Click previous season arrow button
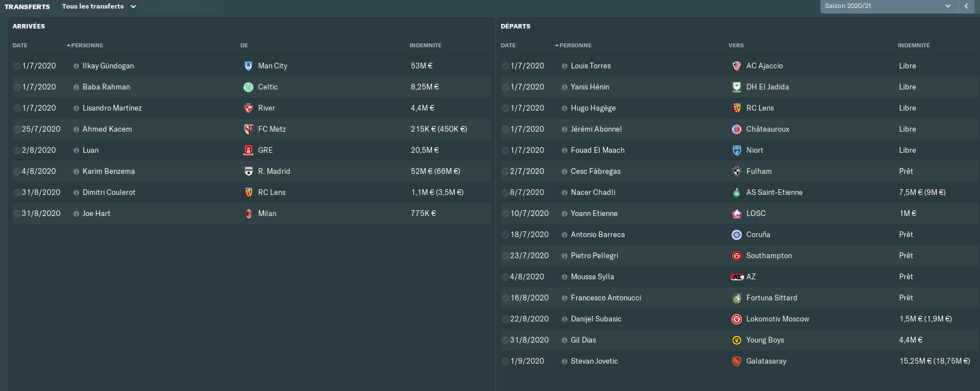This screenshot has width=980, height=391. [966, 6]
